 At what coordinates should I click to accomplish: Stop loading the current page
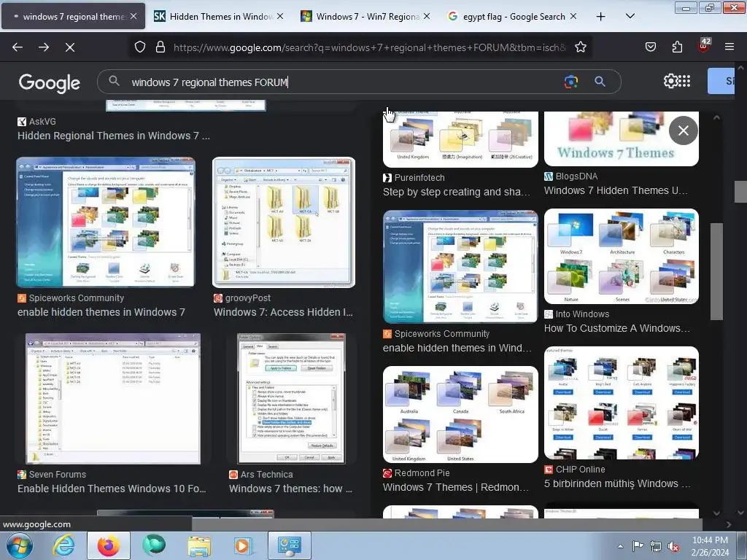coord(70,47)
